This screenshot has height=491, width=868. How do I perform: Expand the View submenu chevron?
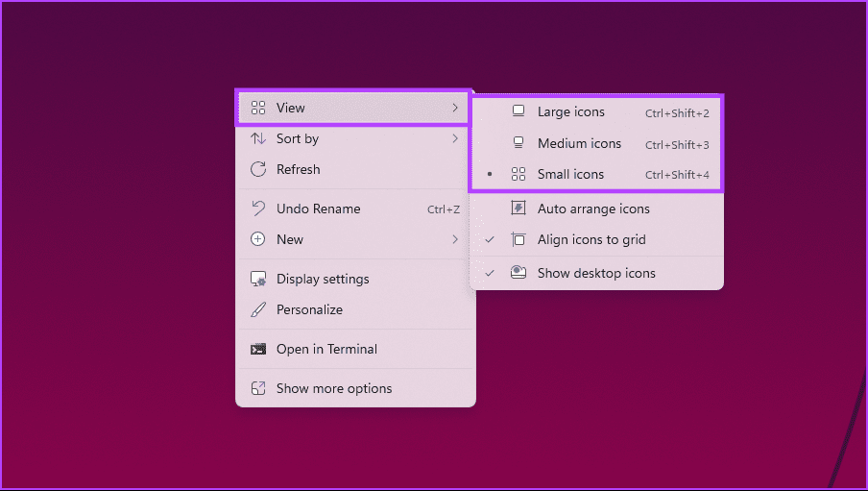[455, 108]
